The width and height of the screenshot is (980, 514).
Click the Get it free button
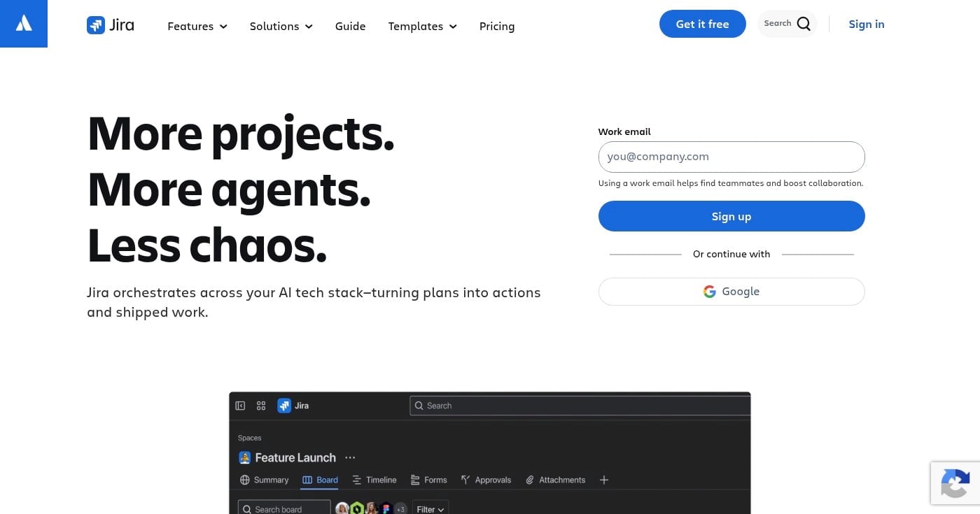click(703, 24)
